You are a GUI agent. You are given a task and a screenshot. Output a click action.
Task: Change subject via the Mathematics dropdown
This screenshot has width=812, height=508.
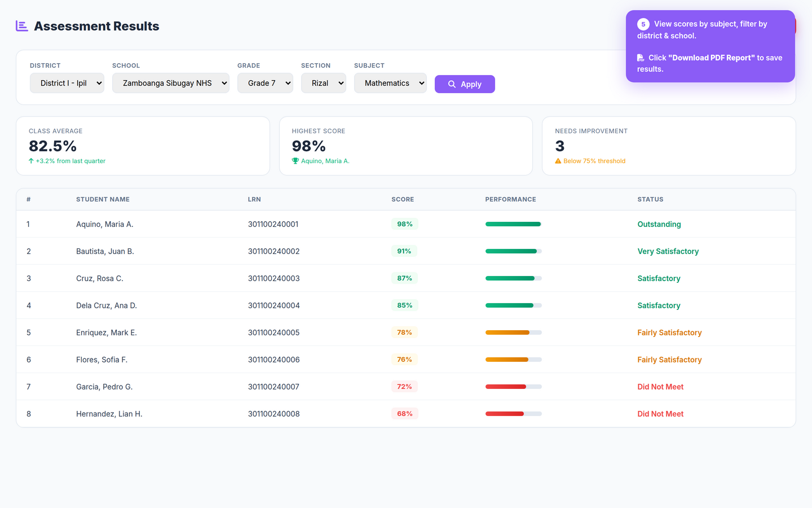[390, 82]
